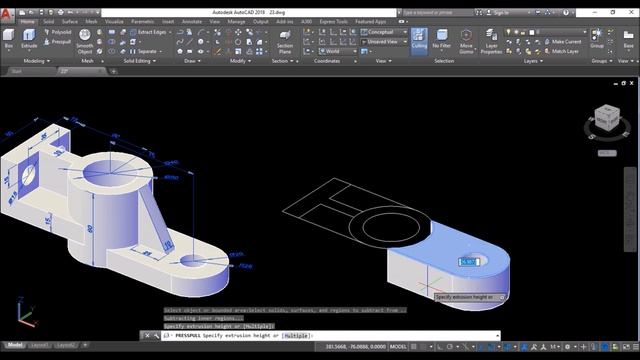Switch to the Layout1 tab

(x=39, y=345)
